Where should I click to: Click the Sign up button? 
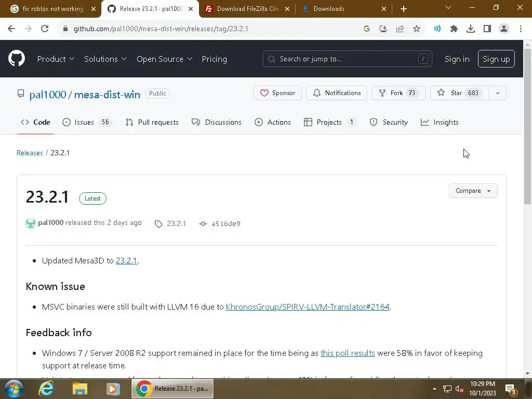coord(496,59)
